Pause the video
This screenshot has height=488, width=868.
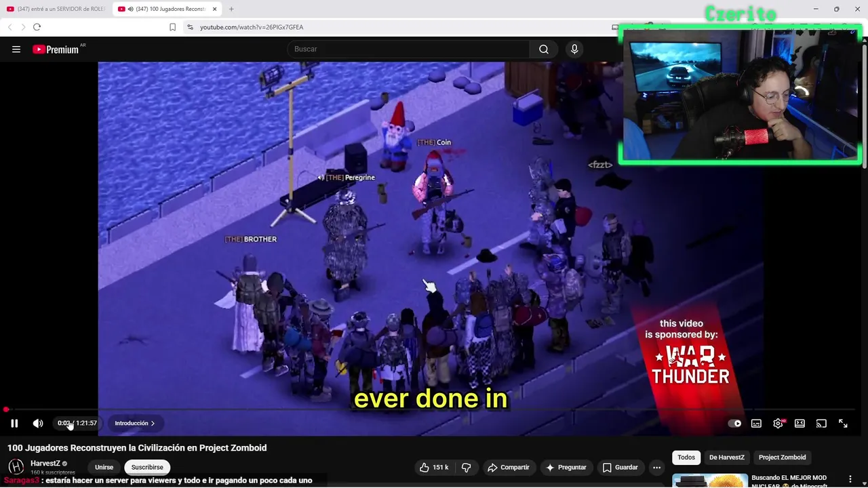[x=14, y=423]
